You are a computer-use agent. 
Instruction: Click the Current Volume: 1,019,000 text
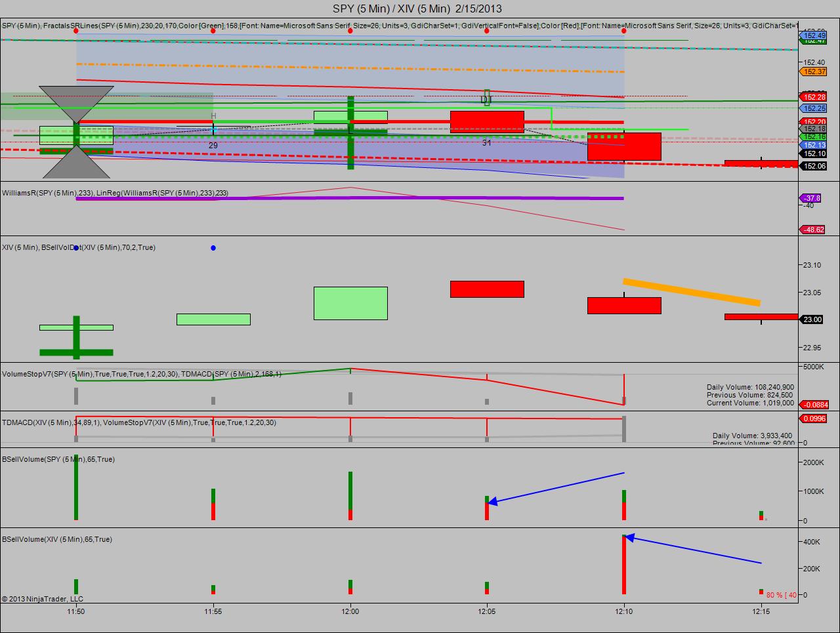pos(750,403)
